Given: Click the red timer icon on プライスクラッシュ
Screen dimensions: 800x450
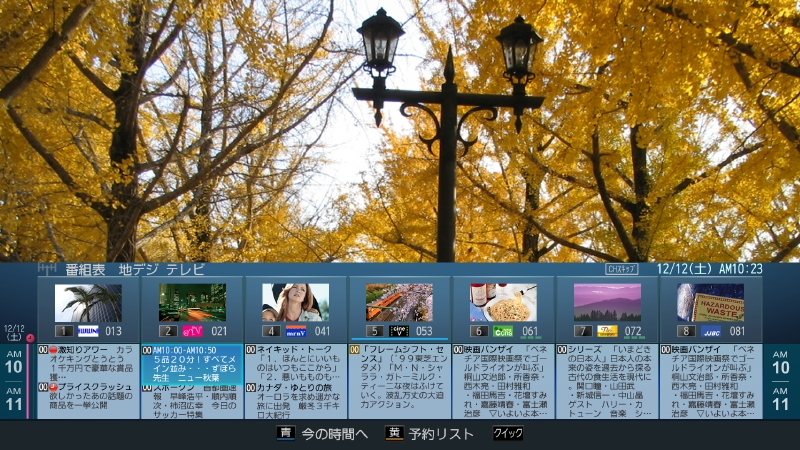Looking at the screenshot, I should click(x=53, y=387).
